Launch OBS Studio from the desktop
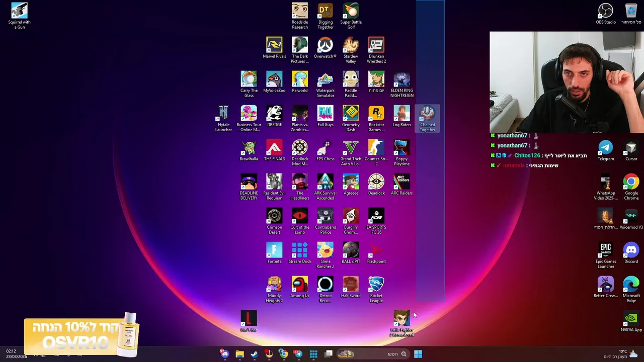Viewport: 644px width, 362px height. point(606,14)
